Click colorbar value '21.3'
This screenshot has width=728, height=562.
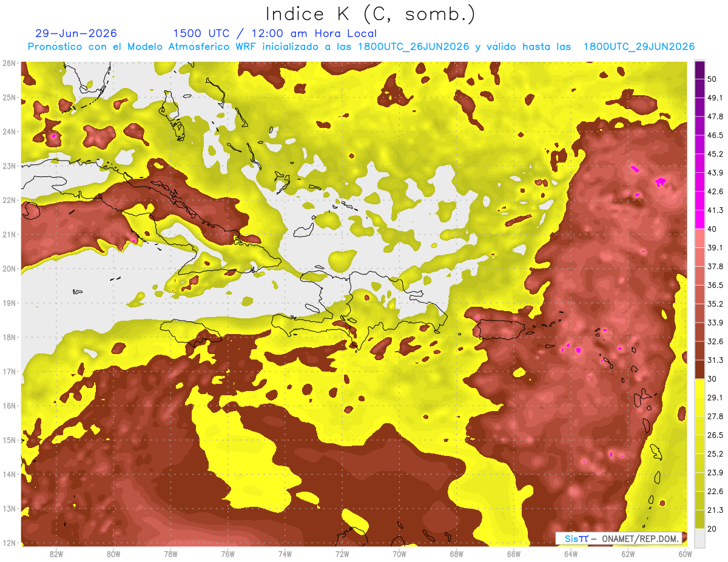pos(715,510)
